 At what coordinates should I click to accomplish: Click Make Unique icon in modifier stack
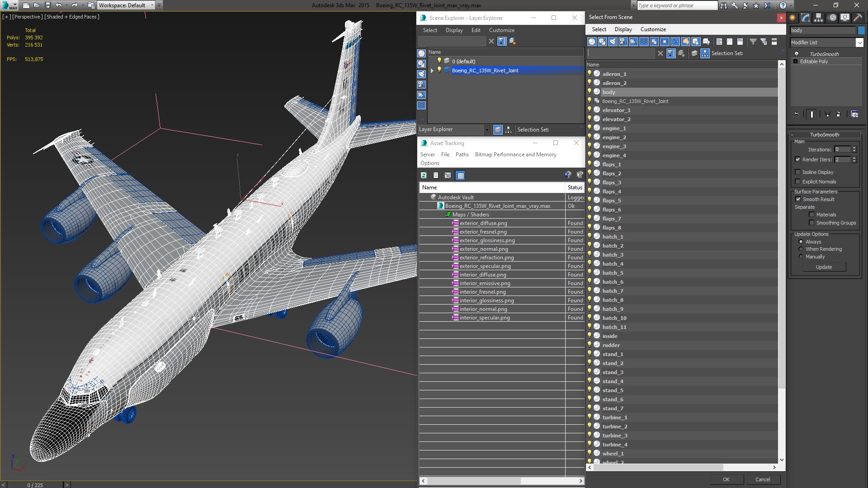tap(827, 114)
